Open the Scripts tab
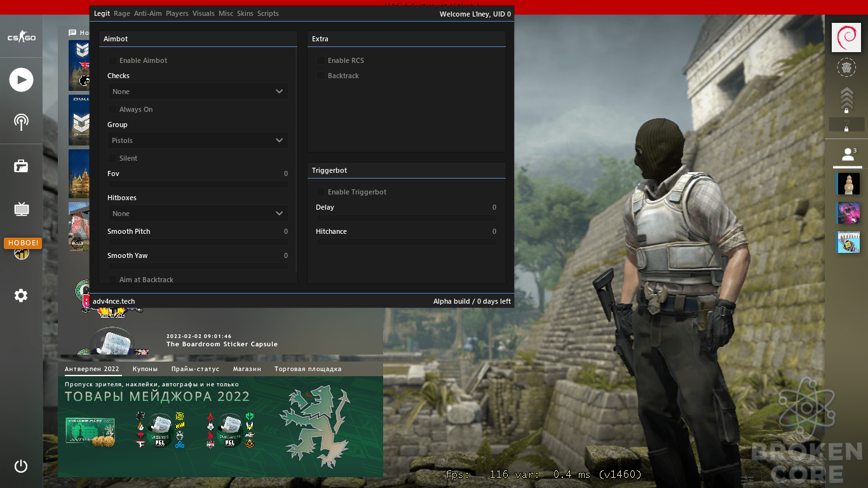This screenshot has width=868, height=488. [x=268, y=13]
